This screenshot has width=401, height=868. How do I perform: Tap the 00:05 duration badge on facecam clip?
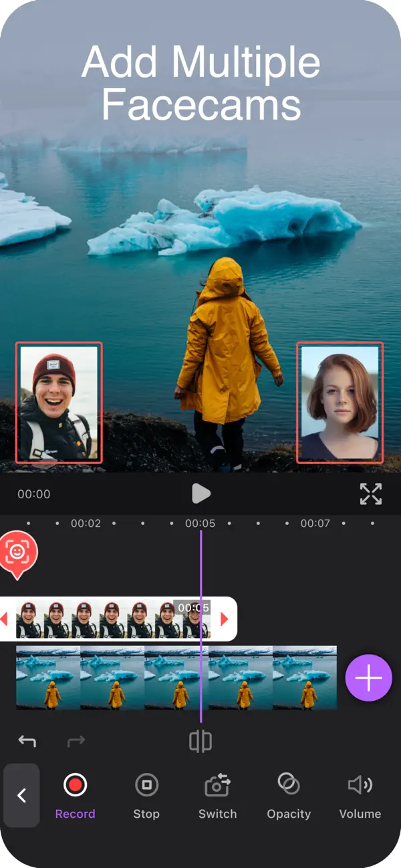pos(192,608)
